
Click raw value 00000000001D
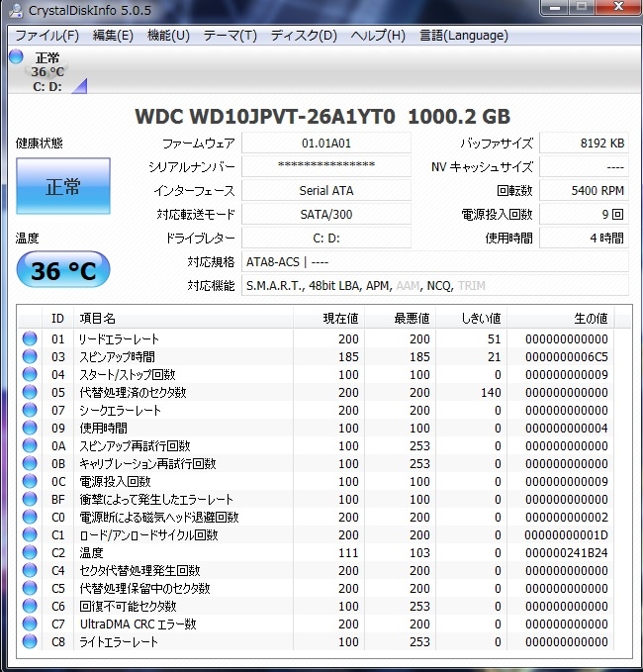(566, 534)
